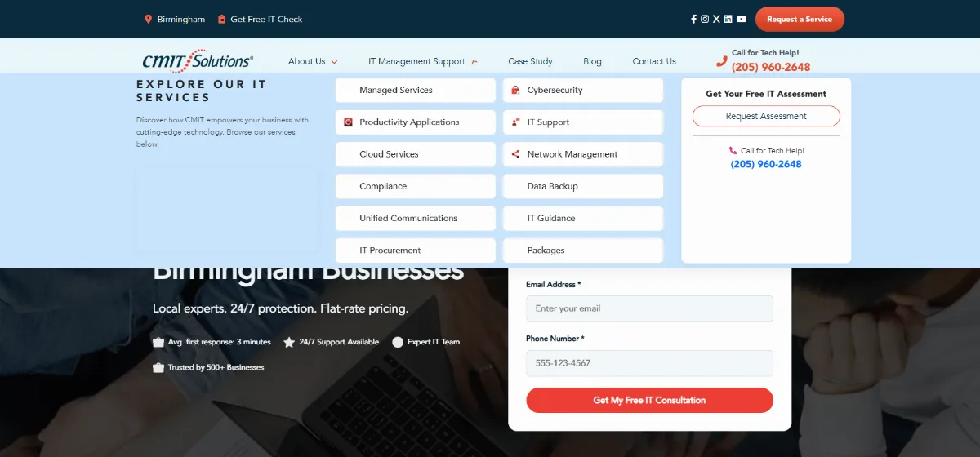This screenshot has height=457, width=980.
Task: Go to the Blog page
Action: (x=592, y=61)
